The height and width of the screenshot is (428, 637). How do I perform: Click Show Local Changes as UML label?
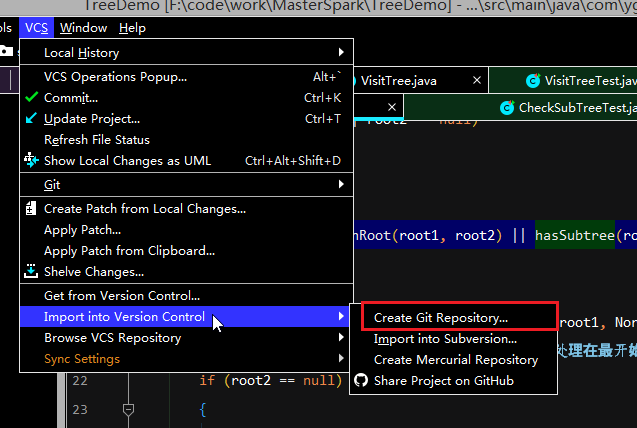click(x=128, y=161)
